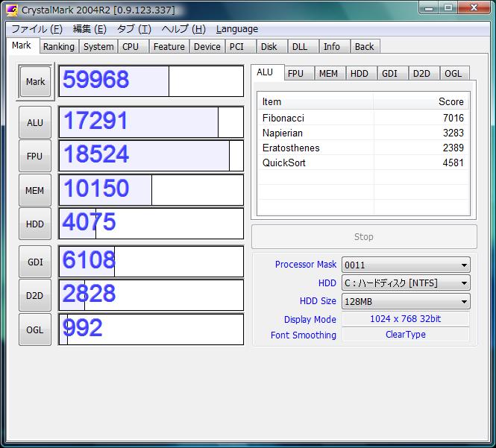Viewport: 496px width, 448px height.
Task: Select the Fibonacci row
Action: coord(363,118)
